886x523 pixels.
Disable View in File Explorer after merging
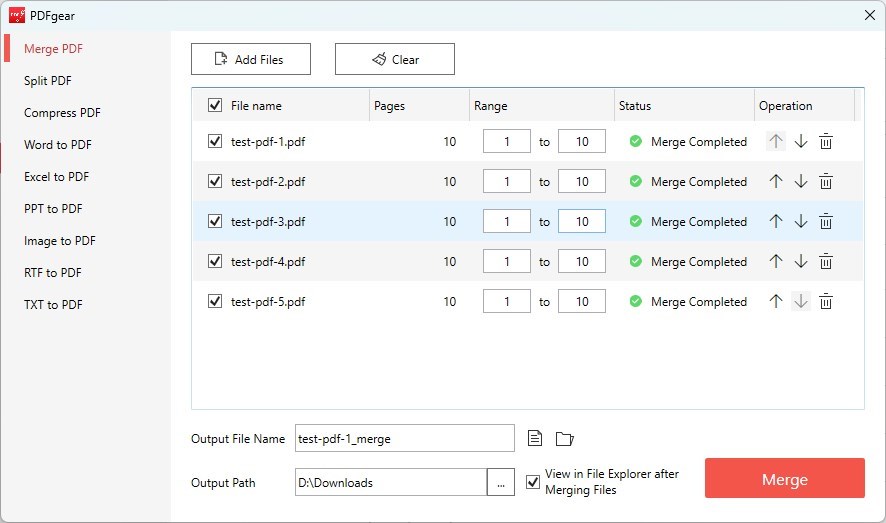pyautogui.click(x=533, y=482)
